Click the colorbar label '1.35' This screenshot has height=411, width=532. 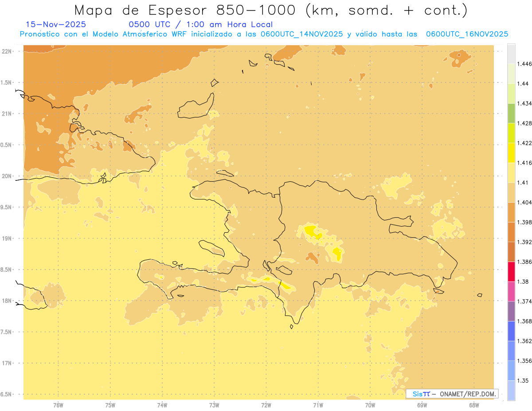click(524, 381)
